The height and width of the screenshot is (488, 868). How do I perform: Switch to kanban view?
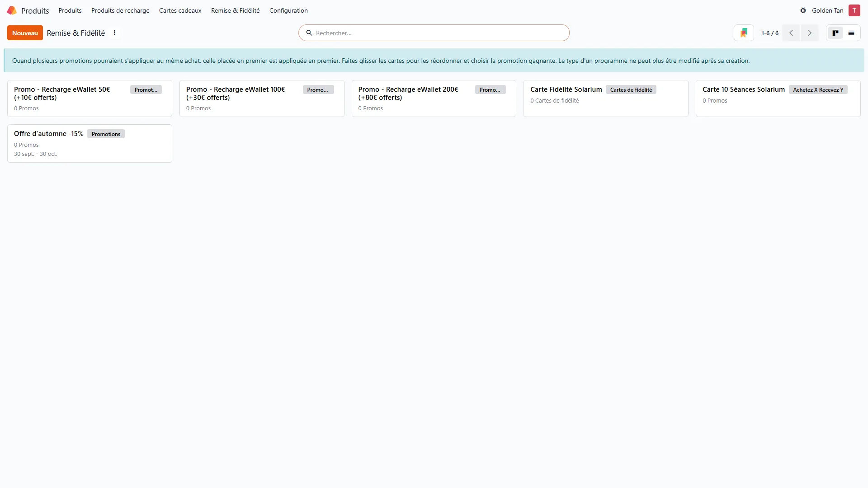click(835, 33)
